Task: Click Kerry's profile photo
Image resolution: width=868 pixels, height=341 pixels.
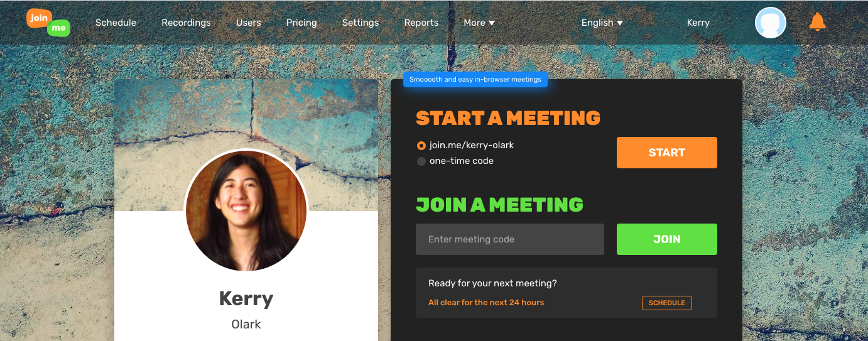Action: point(246,211)
